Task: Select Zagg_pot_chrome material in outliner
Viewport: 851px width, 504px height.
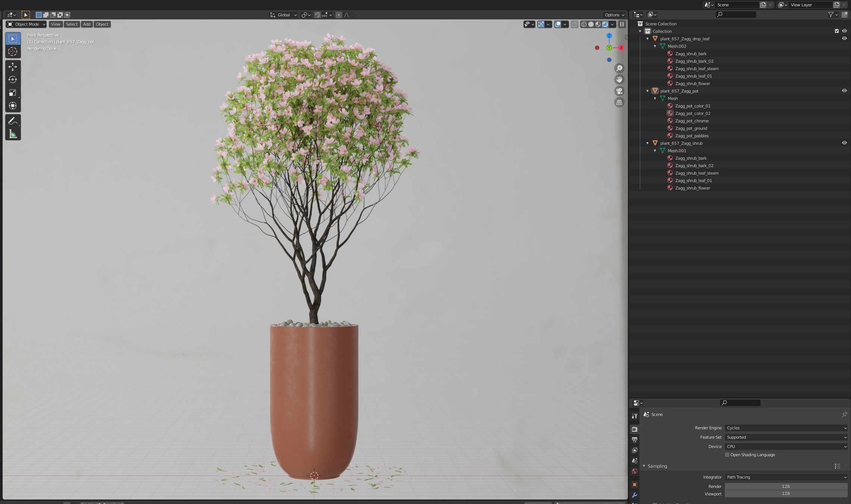Action: click(x=692, y=121)
